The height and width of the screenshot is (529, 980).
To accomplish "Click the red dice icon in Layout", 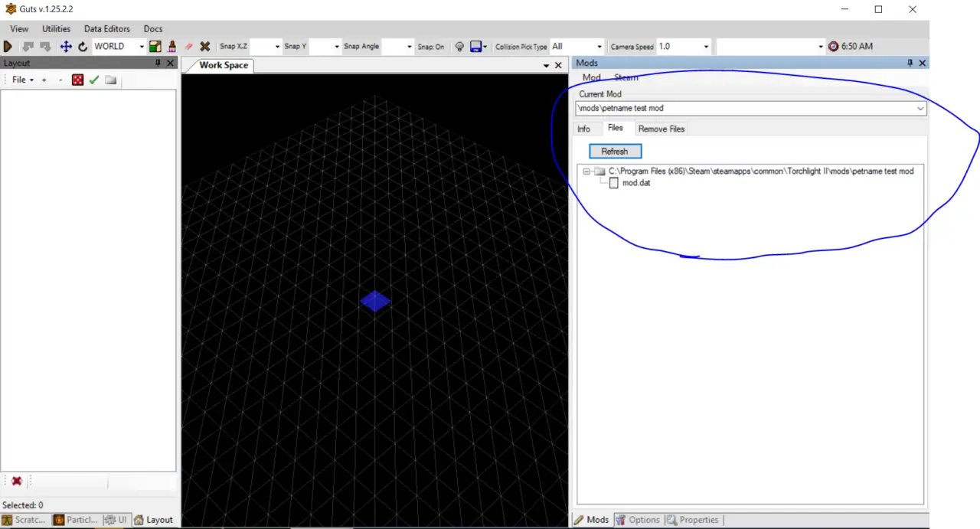I will coord(77,80).
